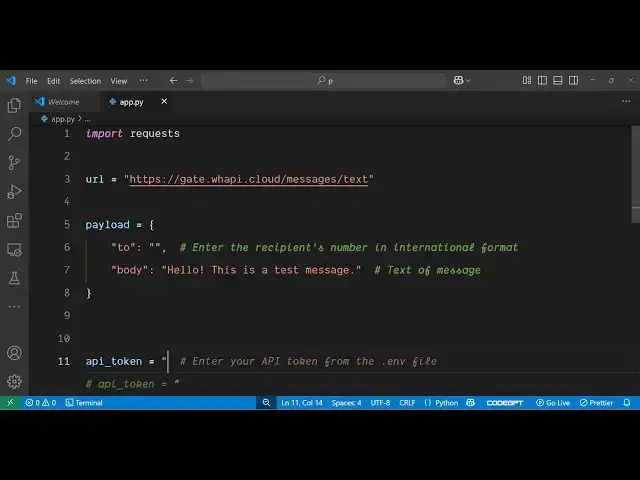The height and width of the screenshot is (480, 640).
Task: Open the Accounts menu
Action: [14, 353]
